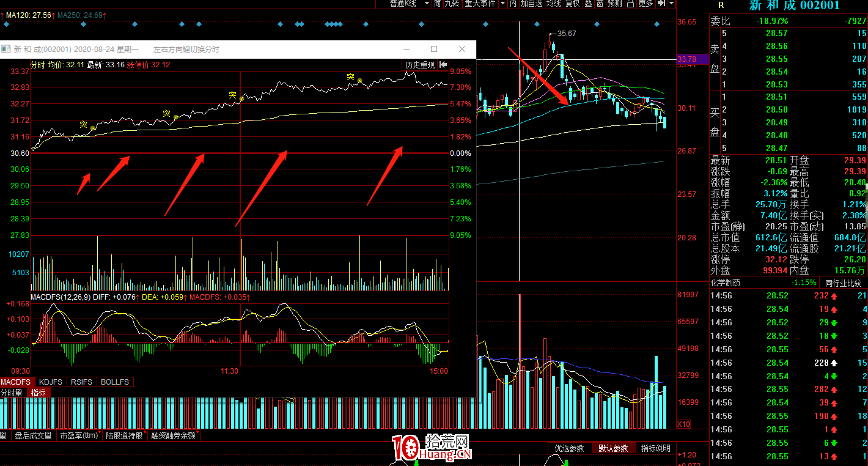Click the 涨停价:32.12 label in intraday header
The image size is (868, 466).
point(149,64)
